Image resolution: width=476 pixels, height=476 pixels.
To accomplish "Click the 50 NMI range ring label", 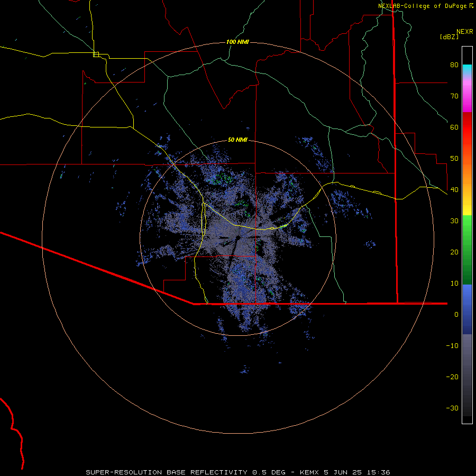I will click(x=237, y=140).
